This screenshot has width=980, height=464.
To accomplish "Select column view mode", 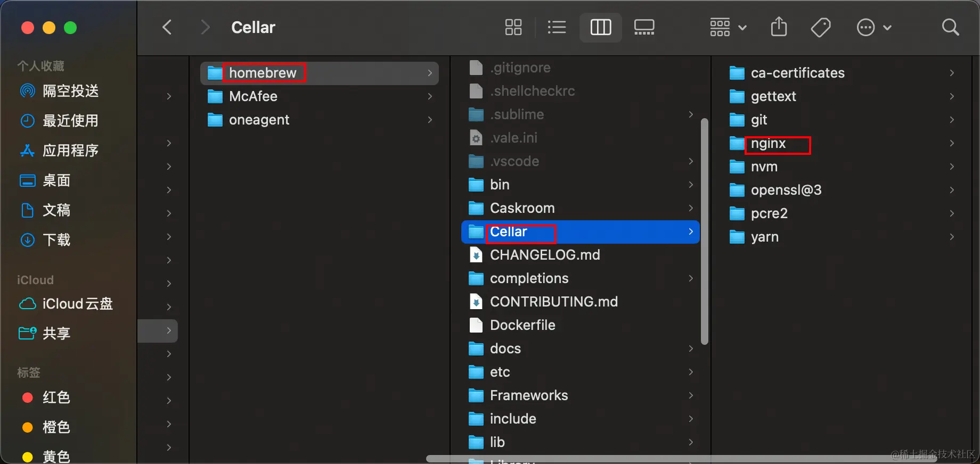I will click(x=600, y=27).
